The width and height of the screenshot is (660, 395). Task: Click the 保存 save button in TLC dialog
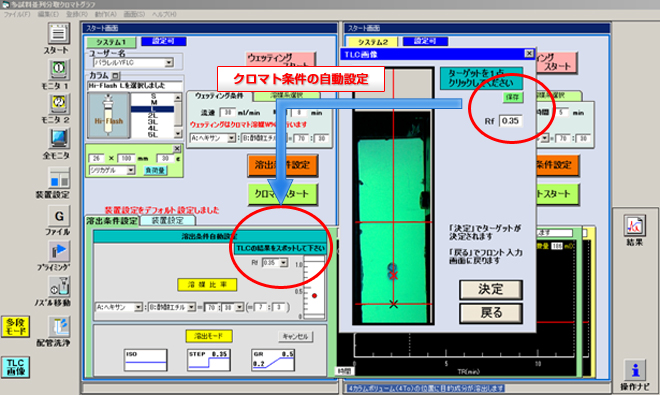(x=513, y=97)
